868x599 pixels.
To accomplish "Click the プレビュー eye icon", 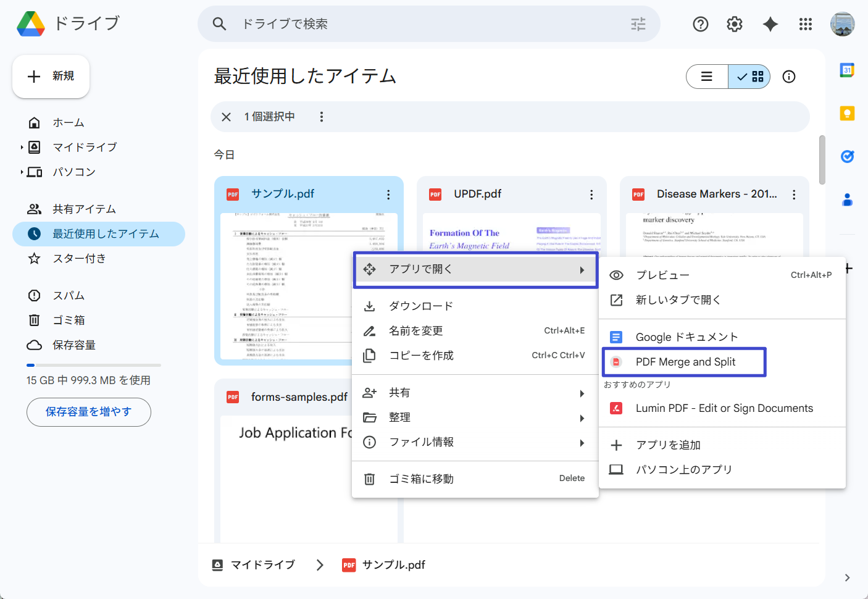I will click(616, 275).
